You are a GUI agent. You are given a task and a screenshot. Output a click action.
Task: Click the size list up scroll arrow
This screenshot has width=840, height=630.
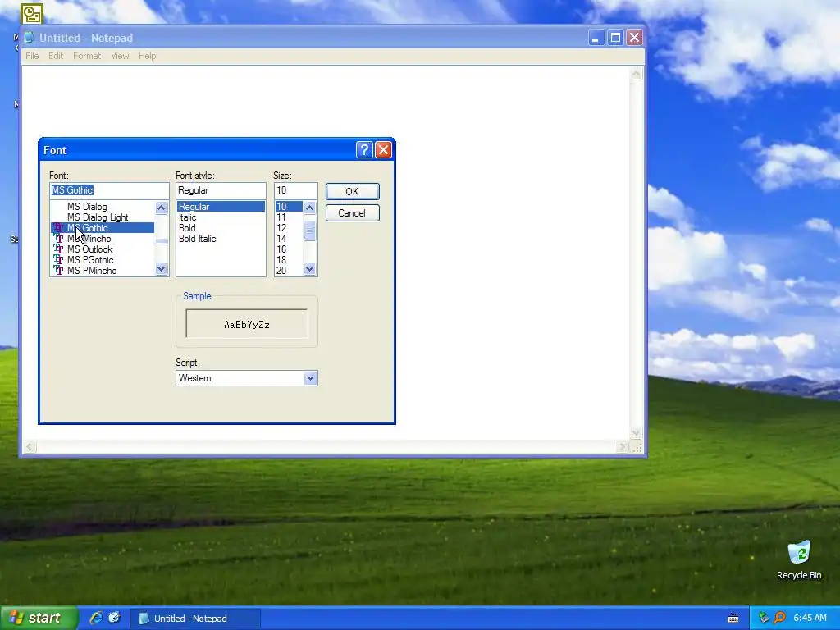point(309,208)
